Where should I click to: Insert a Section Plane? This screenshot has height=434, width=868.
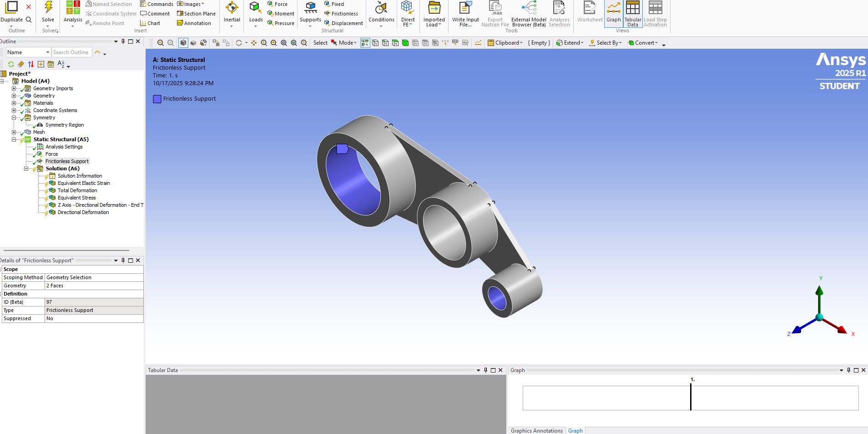coord(196,14)
